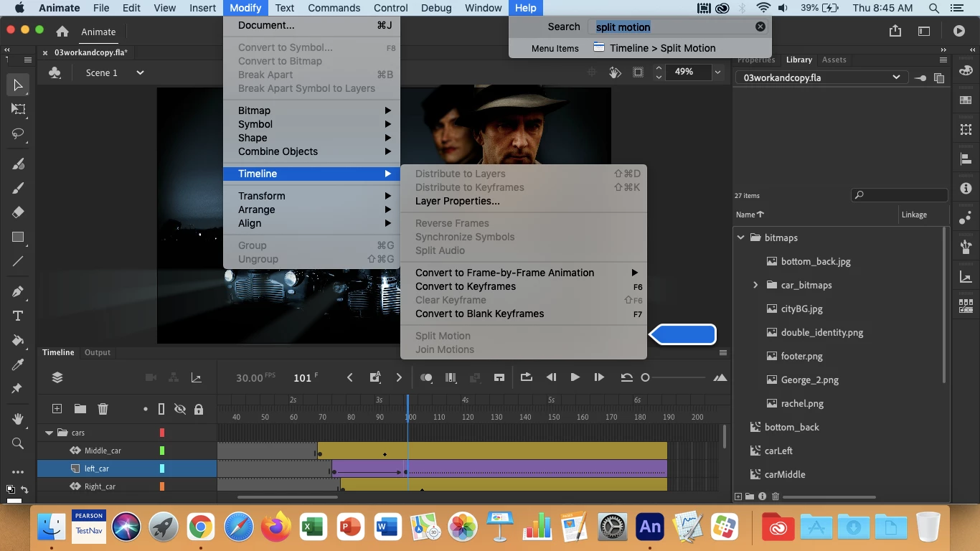Toggle lock all layers icon

(x=199, y=409)
